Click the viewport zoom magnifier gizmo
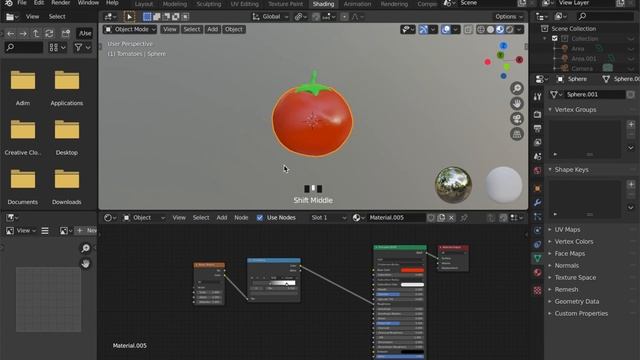This screenshot has height=360, width=640. (x=517, y=88)
